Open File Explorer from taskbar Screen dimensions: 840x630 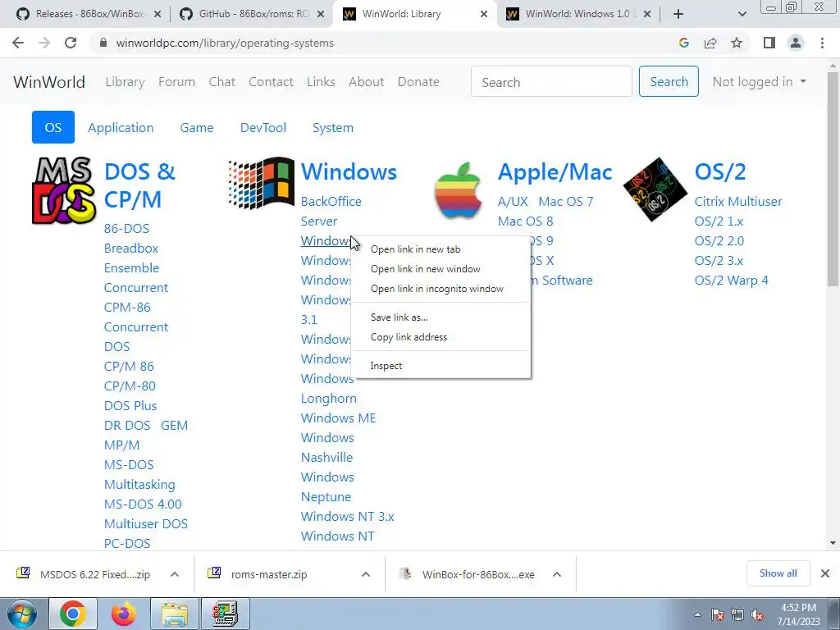[x=175, y=614]
